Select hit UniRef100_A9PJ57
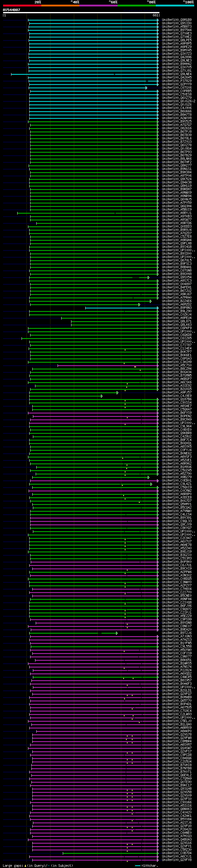Viewport: 197px width, 868px height. 177,393
